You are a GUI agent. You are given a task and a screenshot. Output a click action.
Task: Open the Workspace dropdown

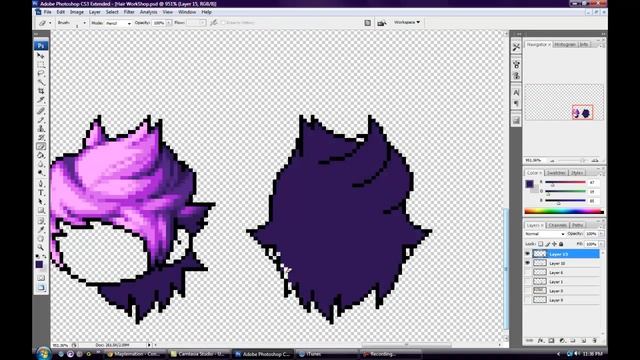407,22
